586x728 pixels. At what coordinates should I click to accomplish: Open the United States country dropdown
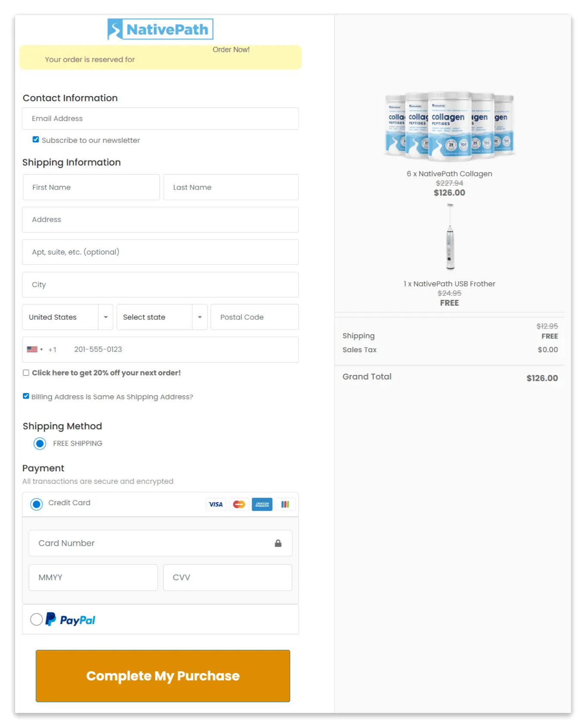pos(68,317)
